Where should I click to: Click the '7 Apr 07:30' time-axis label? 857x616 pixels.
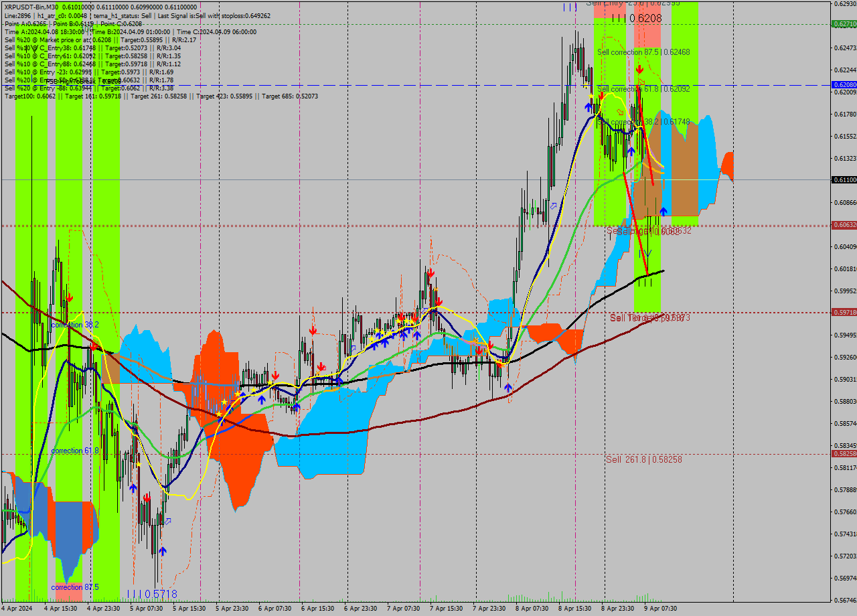click(x=403, y=609)
